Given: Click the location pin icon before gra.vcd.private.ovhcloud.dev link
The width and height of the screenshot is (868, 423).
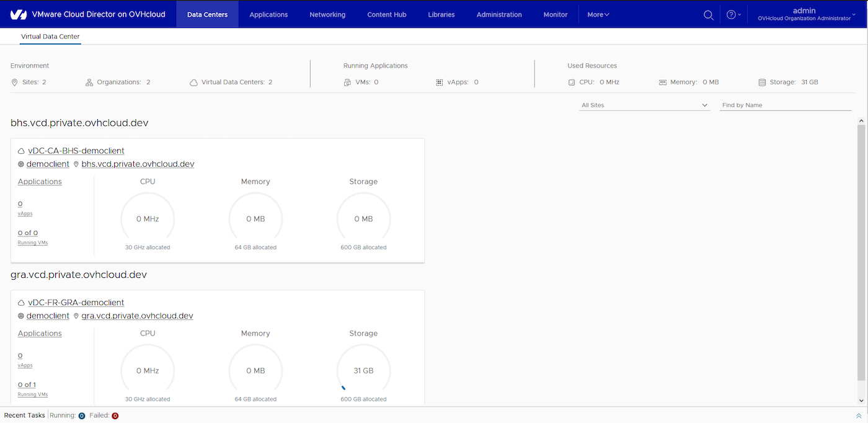Looking at the screenshot, I should coord(76,316).
